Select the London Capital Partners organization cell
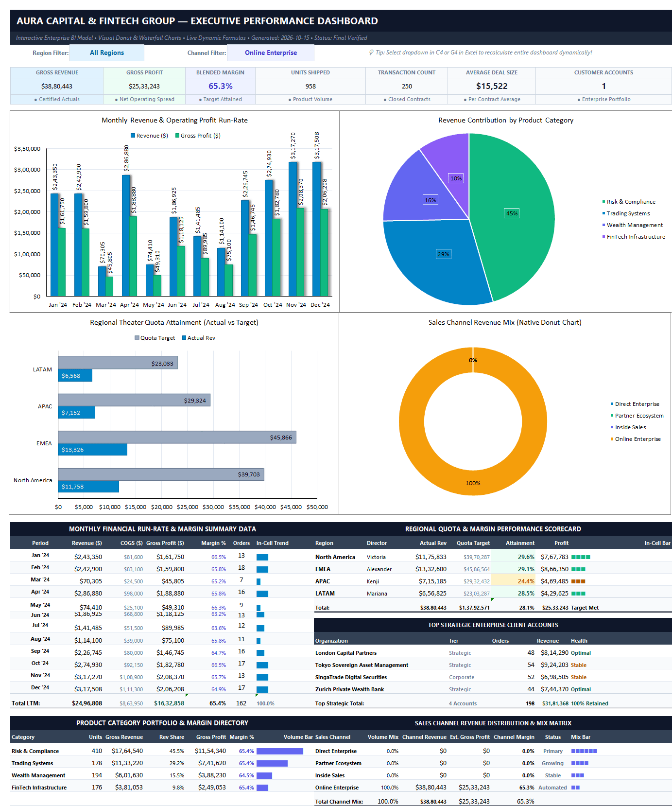This screenshot has height=806, width=672. pos(346,653)
